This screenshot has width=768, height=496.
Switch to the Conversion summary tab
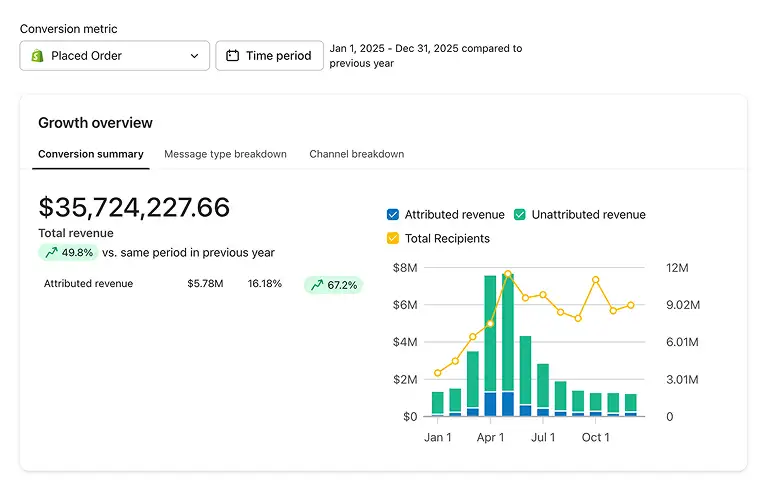(91, 154)
